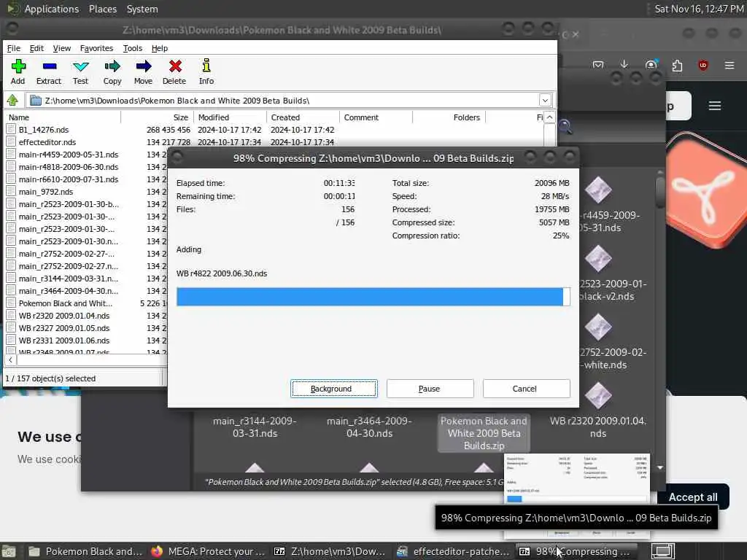This screenshot has width=747, height=560.
Task: Select Pokemon Black and White 2009 Beta Builds.zip
Action: coord(484,433)
